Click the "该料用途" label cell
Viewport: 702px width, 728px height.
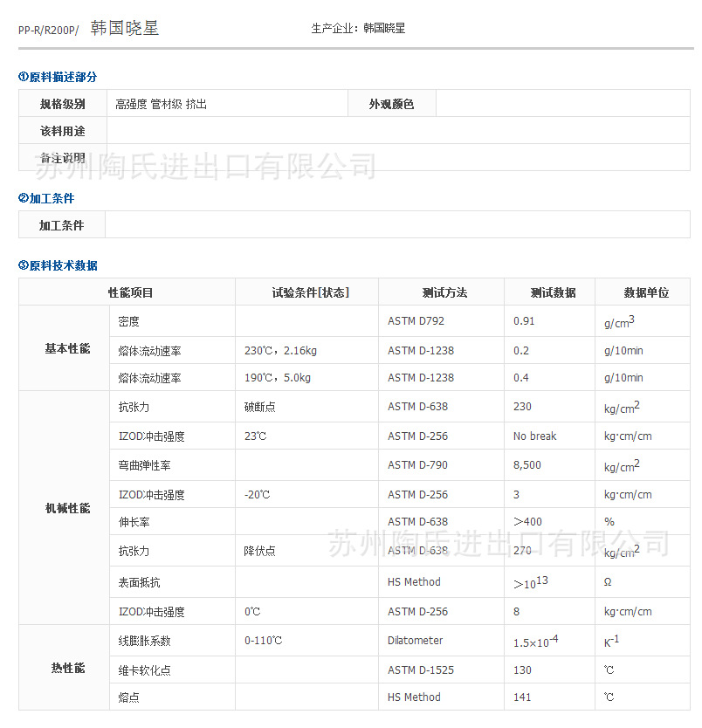point(63,131)
